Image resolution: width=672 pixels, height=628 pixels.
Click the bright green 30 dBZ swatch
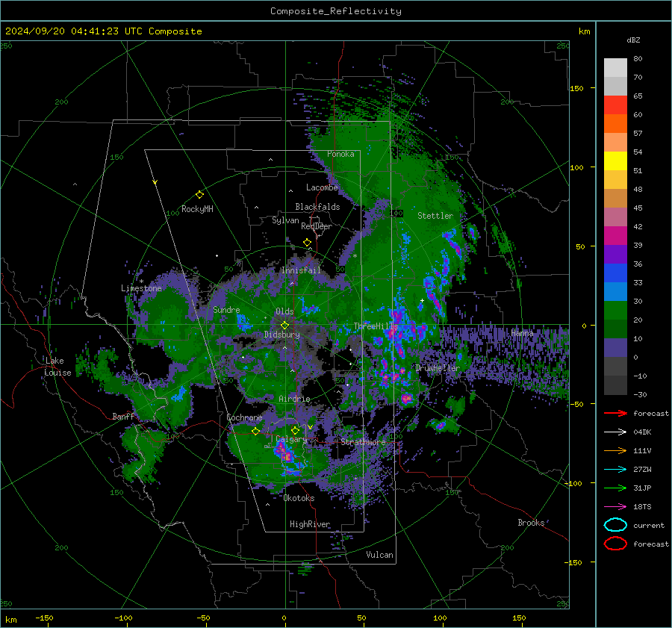pos(615,311)
